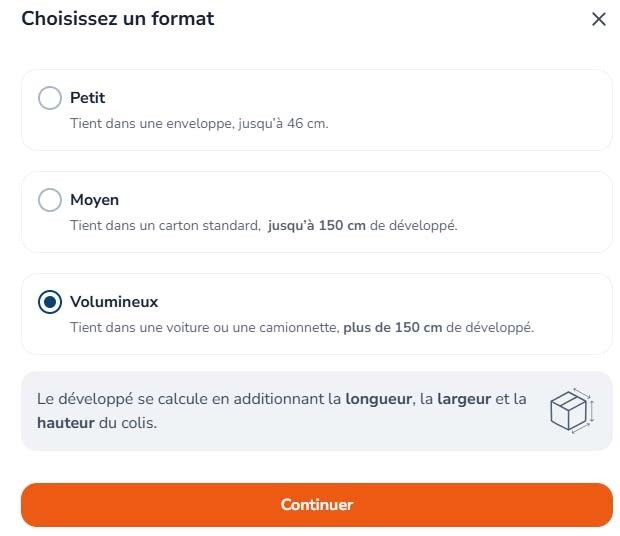Click the voiture ou camionnette description
Viewport: 620px width, 536px height.
click(x=302, y=327)
